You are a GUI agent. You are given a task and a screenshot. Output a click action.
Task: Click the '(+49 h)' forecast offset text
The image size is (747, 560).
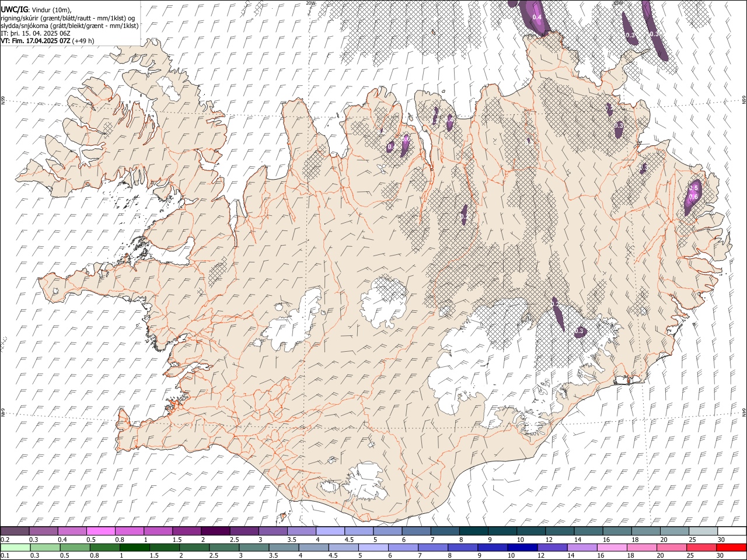tap(83, 41)
